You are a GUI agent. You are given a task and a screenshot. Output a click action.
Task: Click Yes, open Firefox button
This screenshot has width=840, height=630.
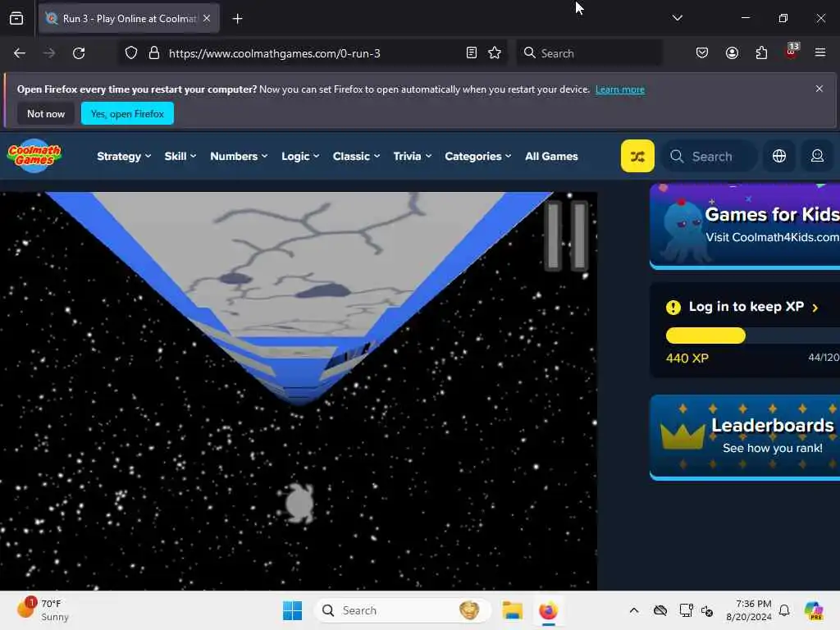(127, 113)
